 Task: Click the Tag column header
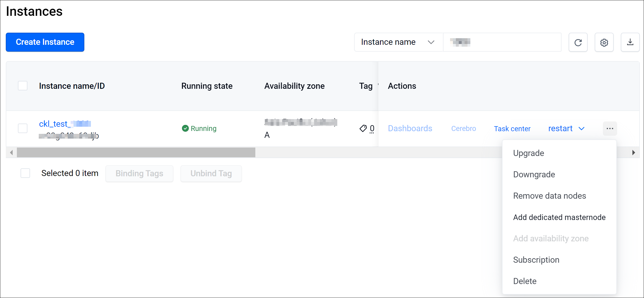[366, 86]
